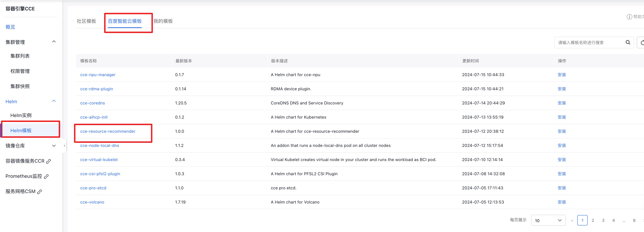Go to pagination page 3
Image resolution: width=644 pixels, height=232 pixels.
pyautogui.click(x=603, y=220)
